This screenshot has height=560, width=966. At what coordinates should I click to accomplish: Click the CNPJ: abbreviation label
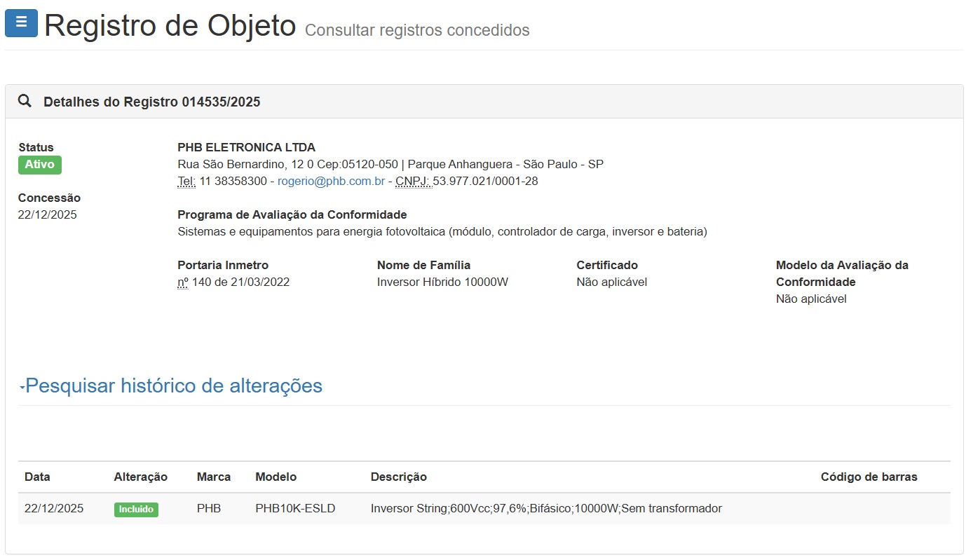pos(413,182)
